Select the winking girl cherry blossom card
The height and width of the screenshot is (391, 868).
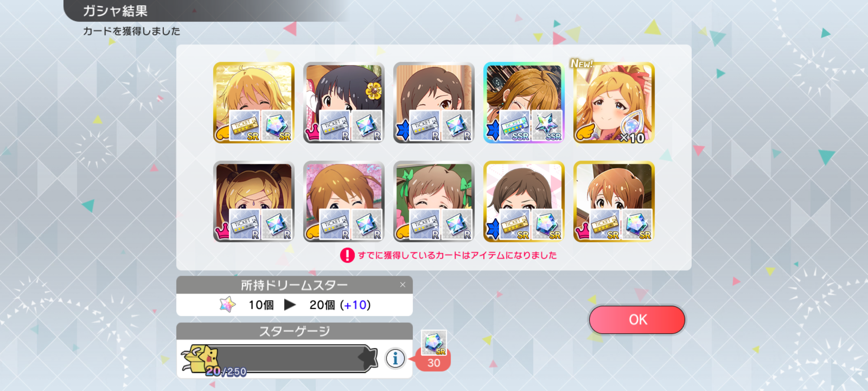coord(344,201)
